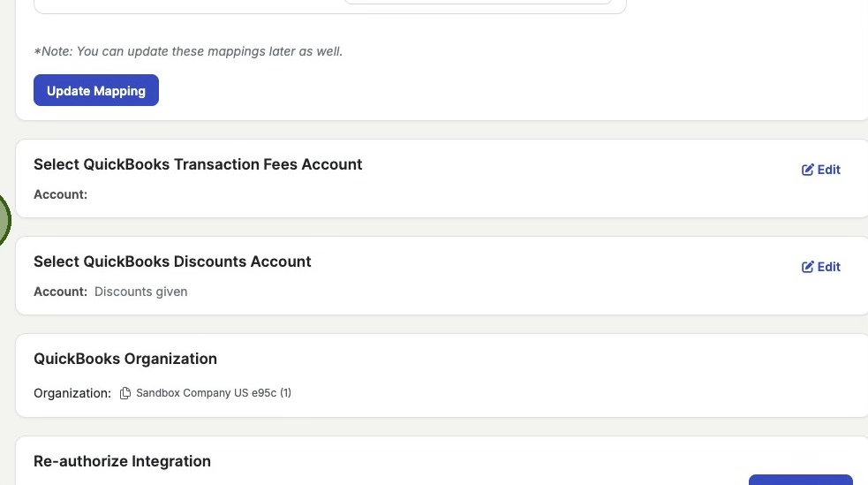Click the QuickBooks Organization heading
Image resolution: width=868 pixels, height=485 pixels.
(125, 359)
